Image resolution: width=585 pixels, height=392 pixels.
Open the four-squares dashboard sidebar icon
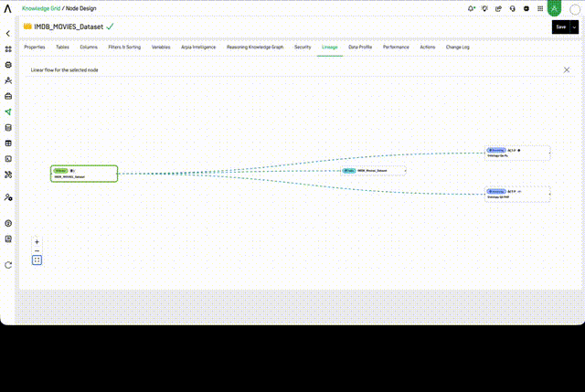click(8, 48)
